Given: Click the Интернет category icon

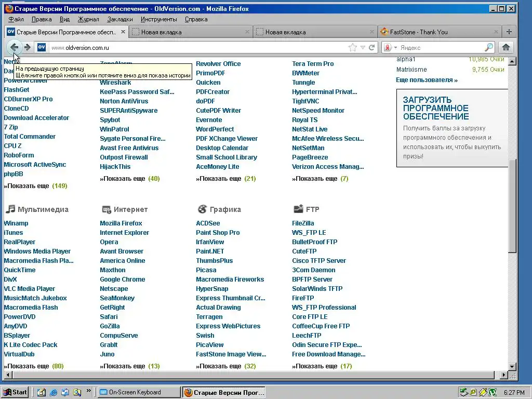Looking at the screenshot, I should tap(107, 210).
